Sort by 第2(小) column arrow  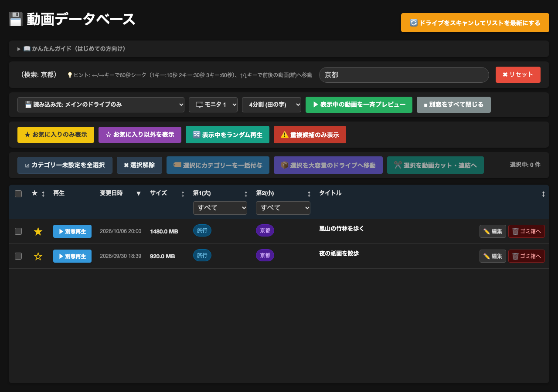[x=309, y=193]
